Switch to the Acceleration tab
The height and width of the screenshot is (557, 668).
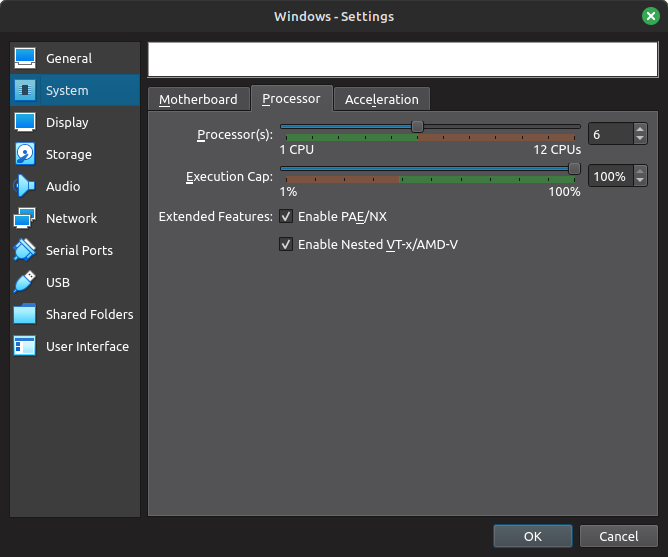(381, 99)
